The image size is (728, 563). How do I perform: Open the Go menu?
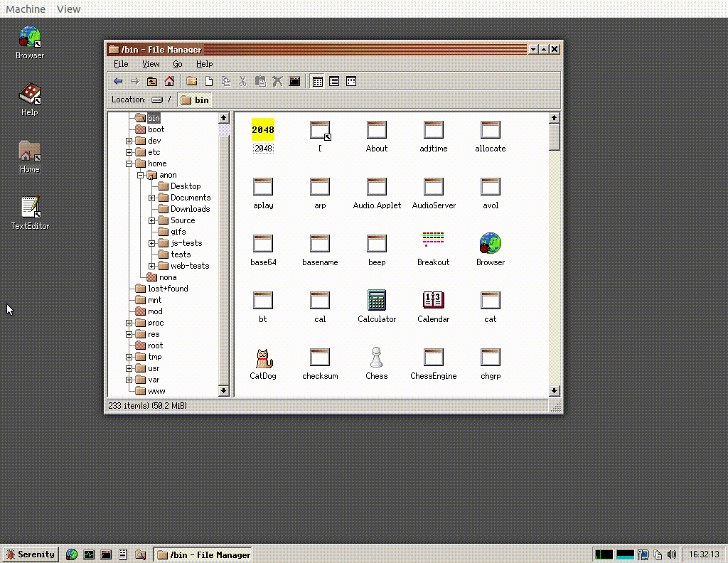(177, 64)
